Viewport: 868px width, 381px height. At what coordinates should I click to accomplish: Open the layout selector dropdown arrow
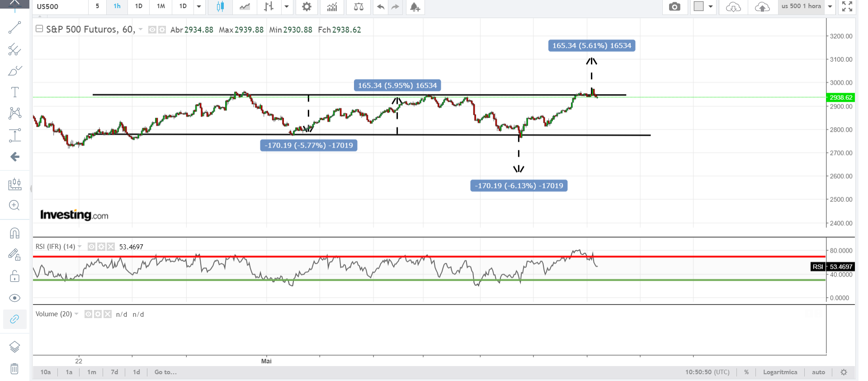pos(711,7)
